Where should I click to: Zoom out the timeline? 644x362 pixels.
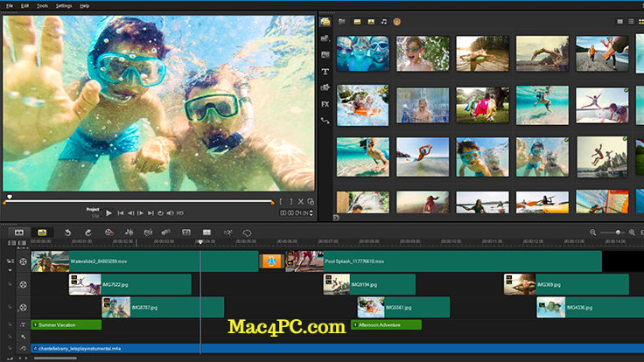coord(592,233)
